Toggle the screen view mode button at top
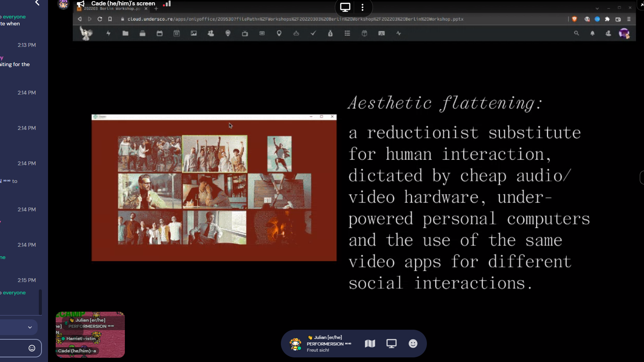 click(x=345, y=7)
